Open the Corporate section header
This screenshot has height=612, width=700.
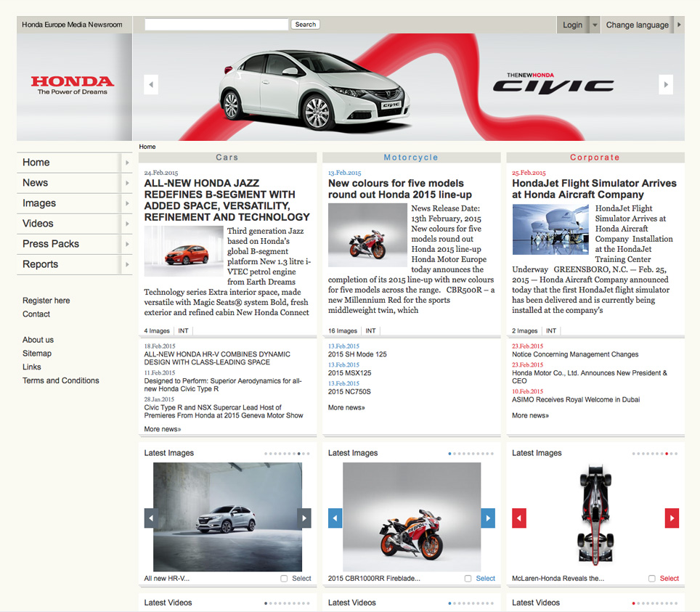pyautogui.click(x=595, y=158)
